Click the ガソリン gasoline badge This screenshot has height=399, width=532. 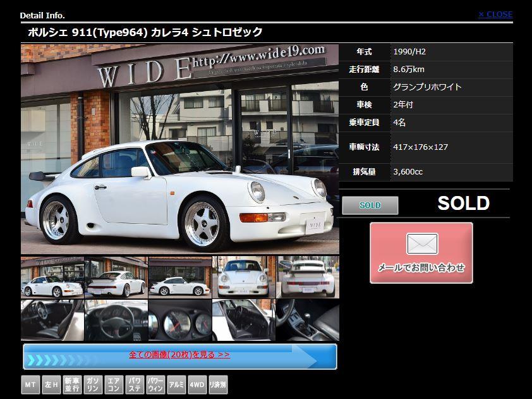click(93, 384)
